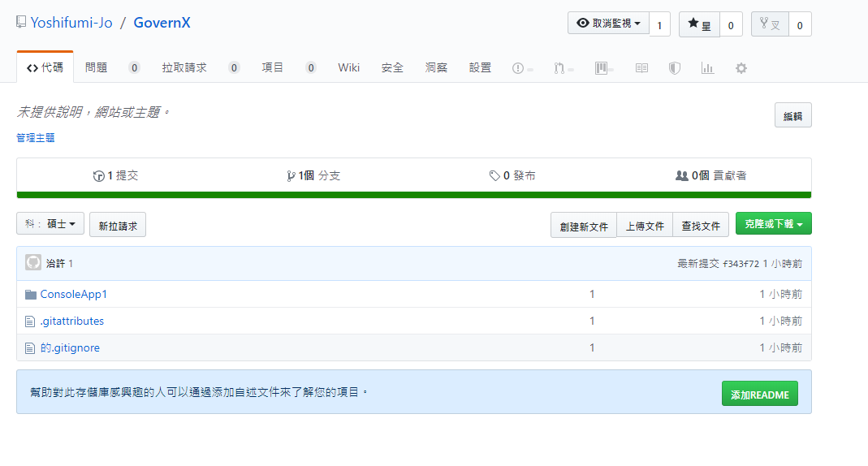Click the file icon beside .gitattributes
868x466 pixels.
pyautogui.click(x=30, y=321)
